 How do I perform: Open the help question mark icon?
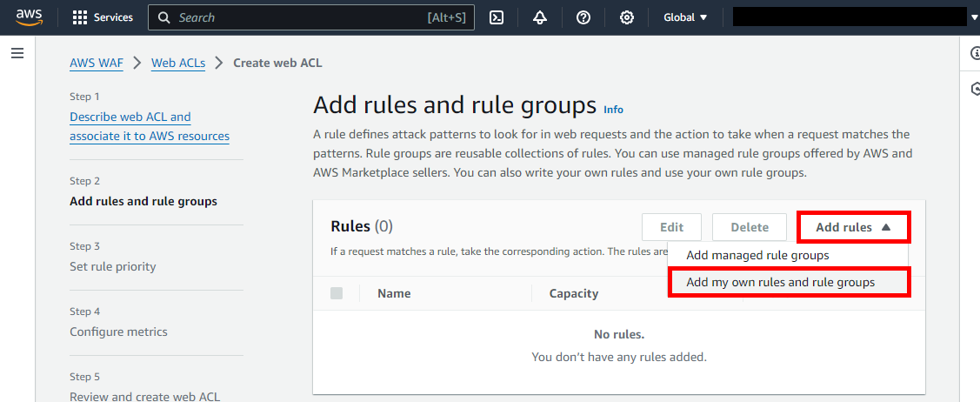[583, 17]
